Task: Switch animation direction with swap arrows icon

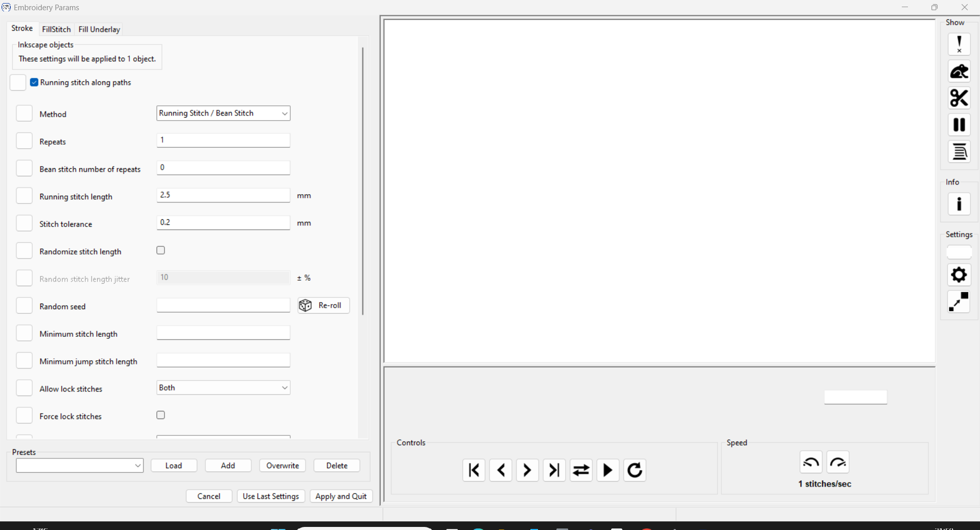Action: [x=581, y=470]
